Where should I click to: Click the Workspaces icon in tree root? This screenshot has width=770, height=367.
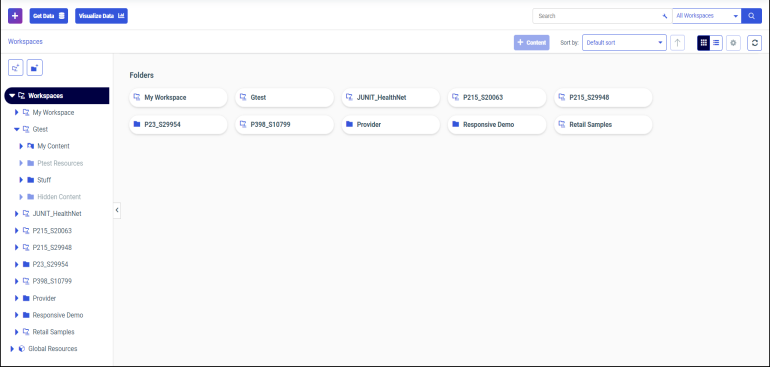pyautogui.click(x=22, y=96)
